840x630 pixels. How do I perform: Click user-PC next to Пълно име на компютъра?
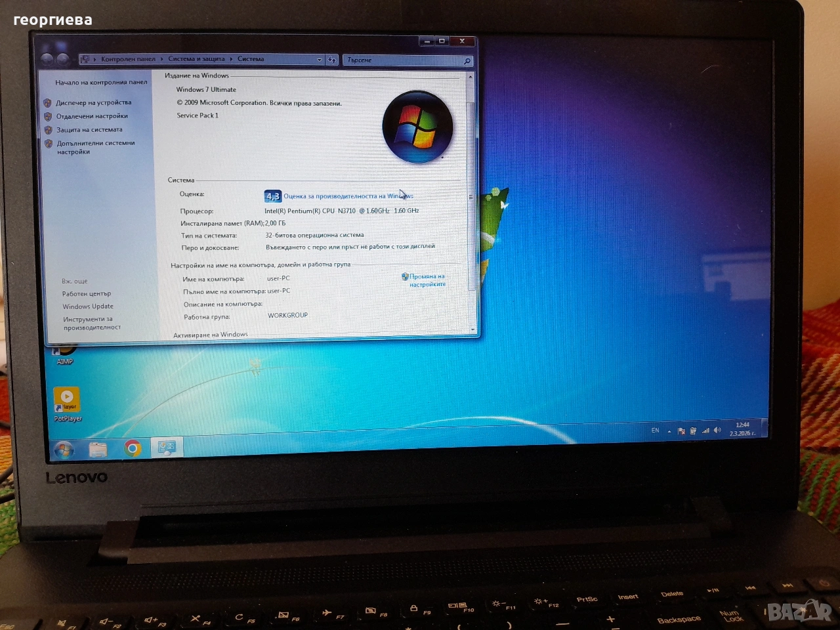(x=278, y=291)
